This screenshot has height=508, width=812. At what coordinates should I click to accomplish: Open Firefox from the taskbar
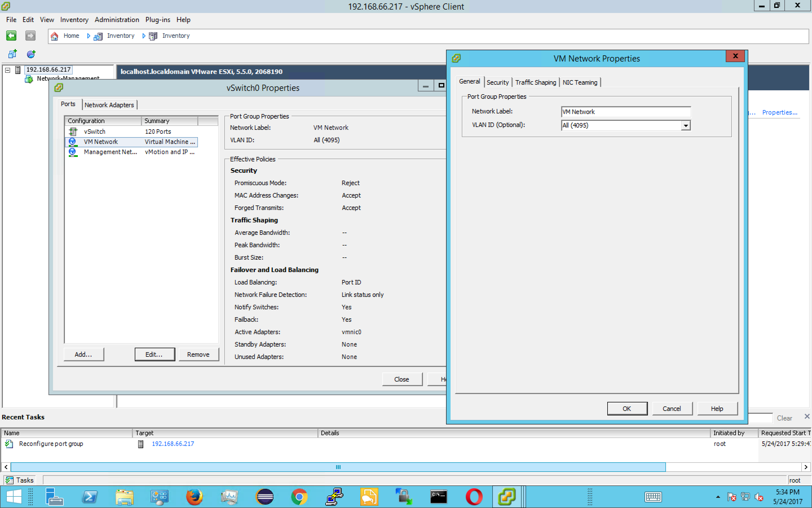[x=194, y=497]
